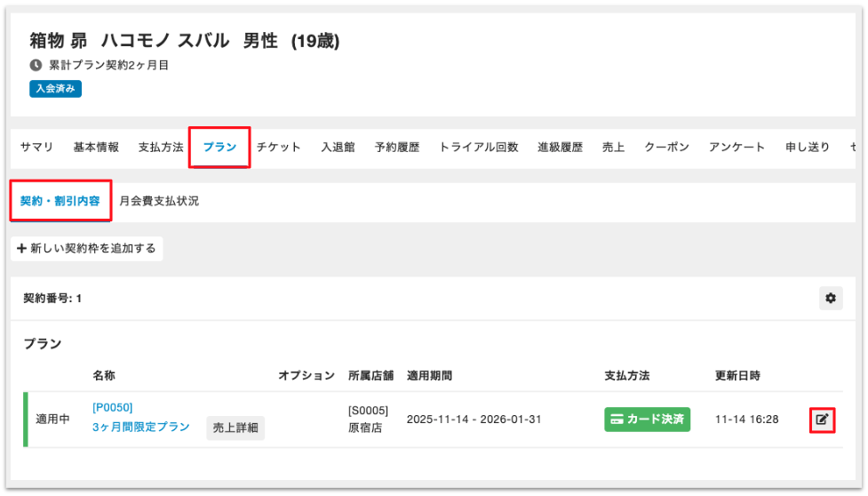Open the サマリ tab

(x=36, y=148)
